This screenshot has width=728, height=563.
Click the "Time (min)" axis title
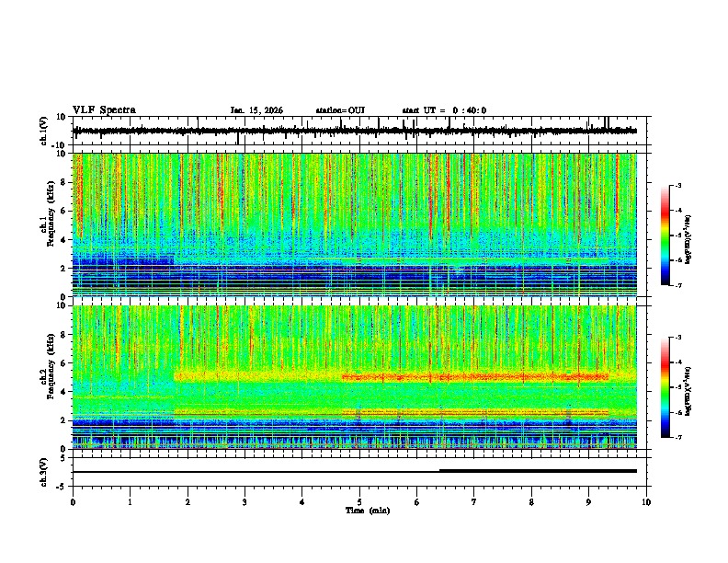[x=368, y=511]
